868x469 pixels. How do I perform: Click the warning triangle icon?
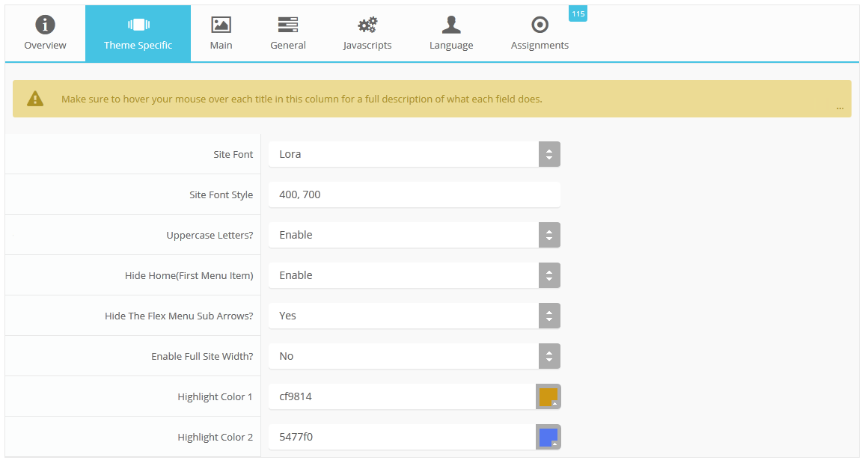(x=35, y=99)
